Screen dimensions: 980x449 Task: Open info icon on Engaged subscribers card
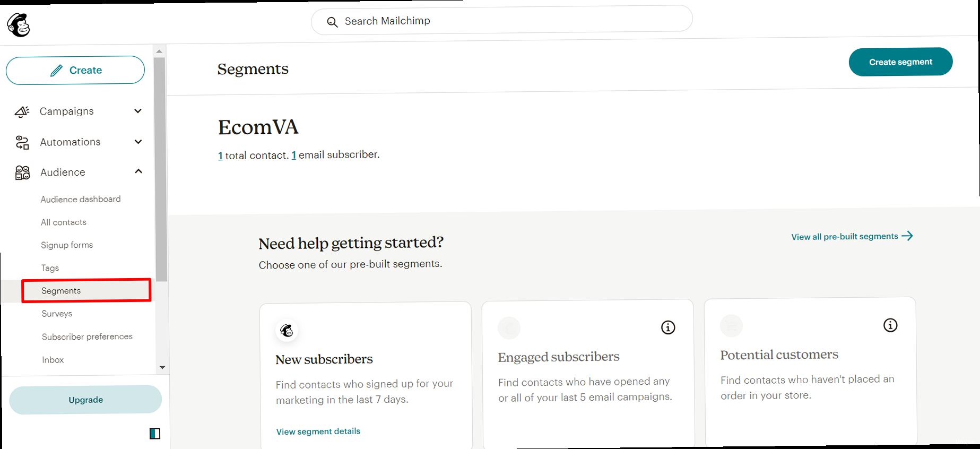coord(668,327)
